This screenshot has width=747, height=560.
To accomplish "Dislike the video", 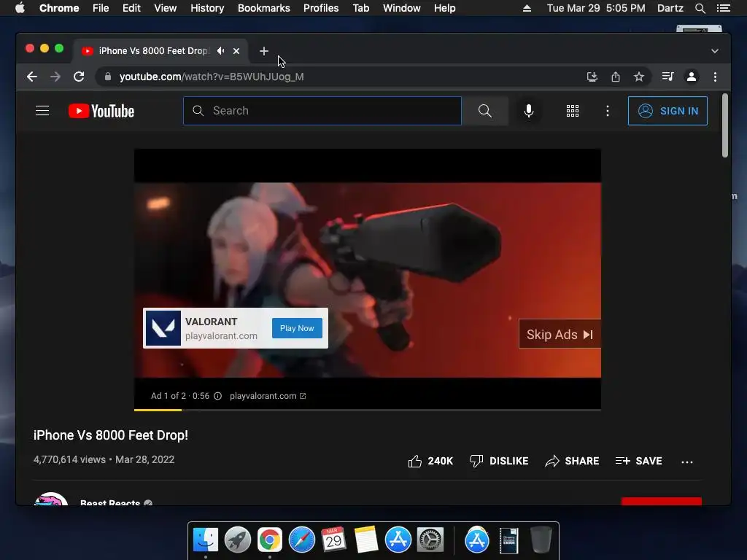I will (499, 461).
